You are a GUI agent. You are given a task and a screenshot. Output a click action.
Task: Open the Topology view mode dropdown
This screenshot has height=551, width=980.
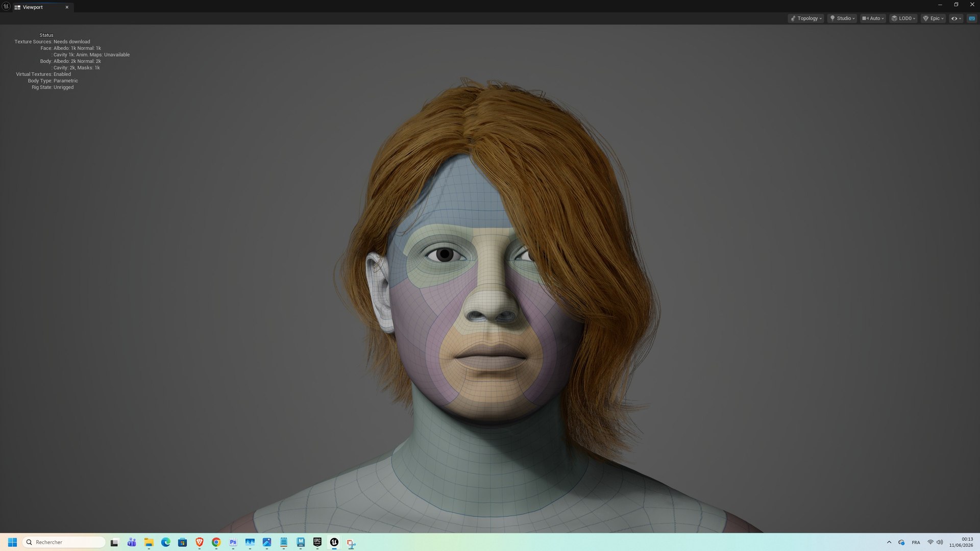click(x=806, y=18)
